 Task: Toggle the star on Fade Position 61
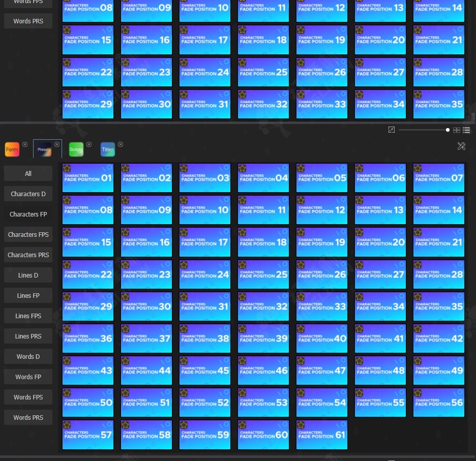click(x=301, y=425)
